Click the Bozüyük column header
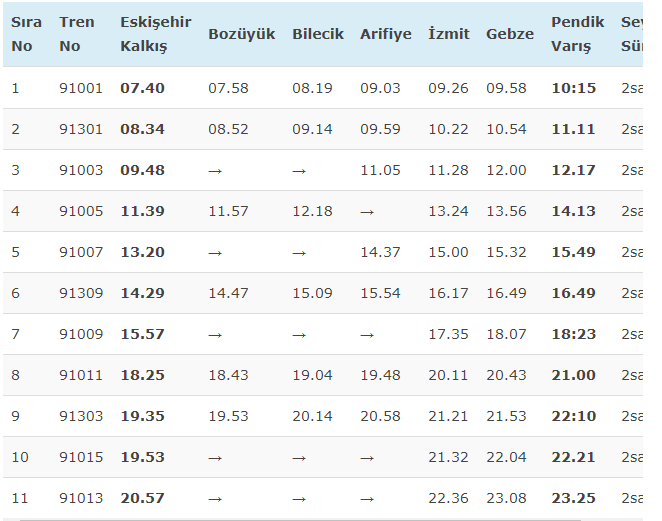Viewport: 662px width, 521px height. [241, 34]
